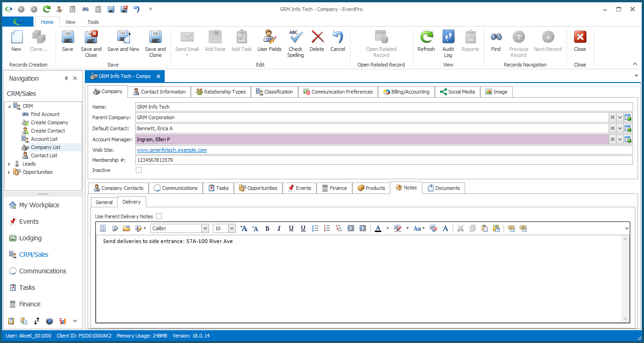Image resolution: width=644 pixels, height=343 pixels.
Task: Open Parent Company dropdown arrow
Action: point(620,117)
